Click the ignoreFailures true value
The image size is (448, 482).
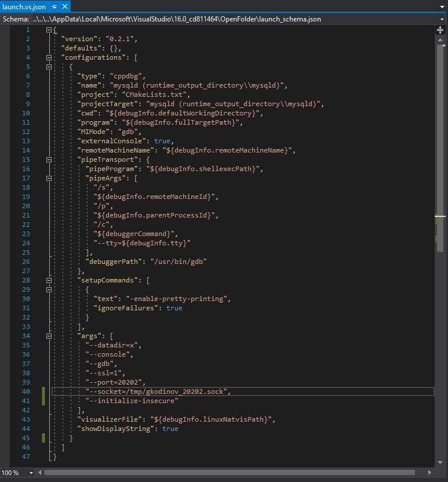click(x=174, y=308)
